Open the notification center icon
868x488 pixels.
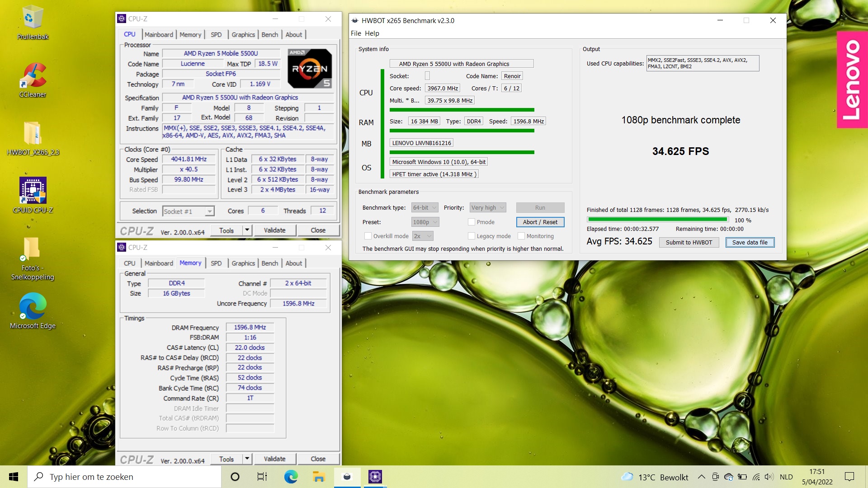coord(849,477)
